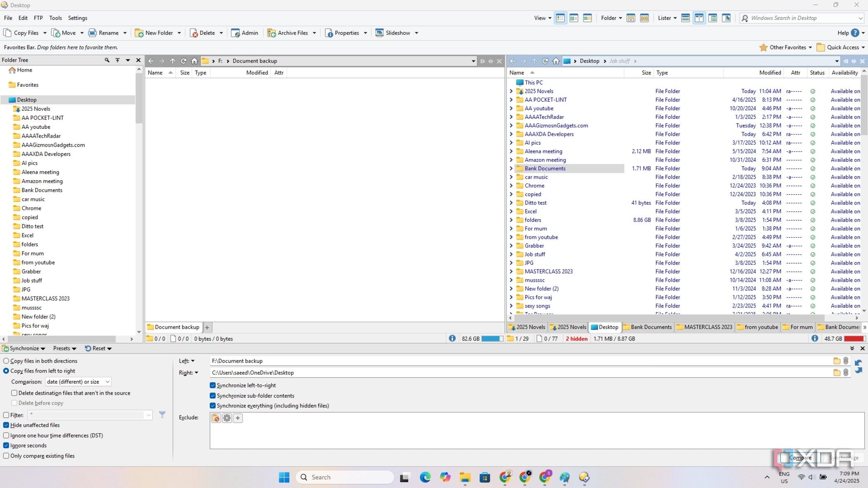Click Help question mark icon
The width and height of the screenshot is (868, 488).
coord(855,33)
